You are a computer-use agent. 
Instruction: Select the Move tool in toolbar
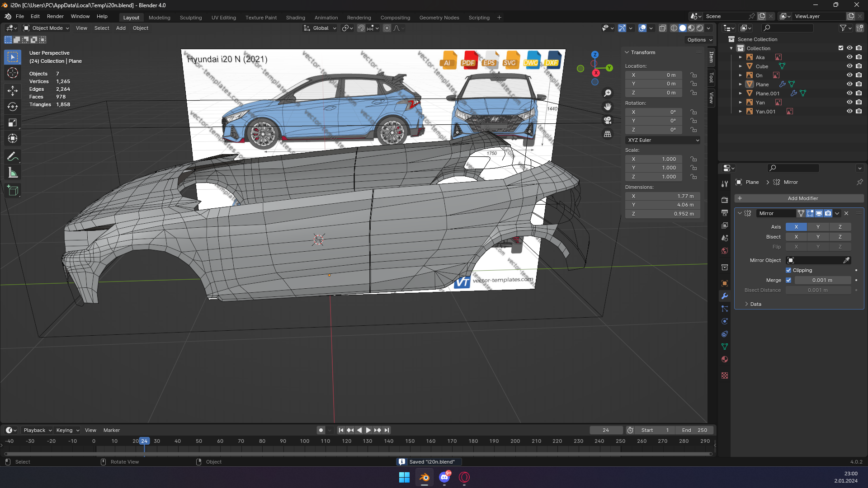(13, 91)
